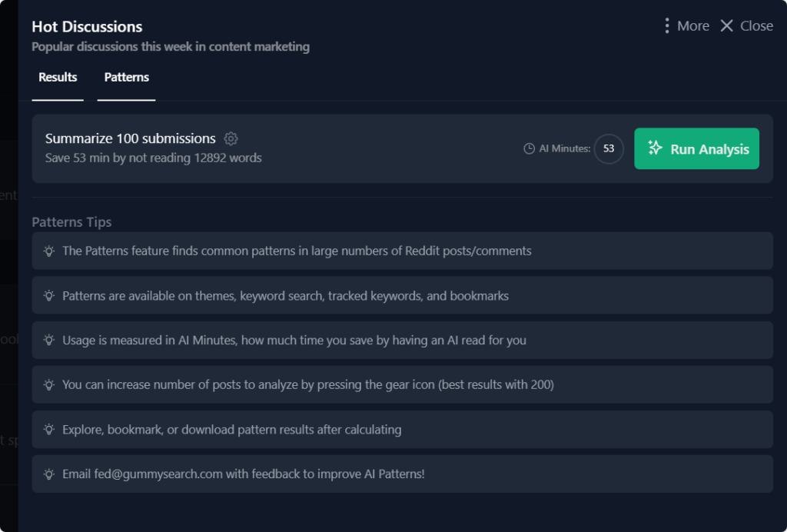Select the lightbulb beside the AI Minutes tip
Screen dimensions: 787x532
pos(48,340)
